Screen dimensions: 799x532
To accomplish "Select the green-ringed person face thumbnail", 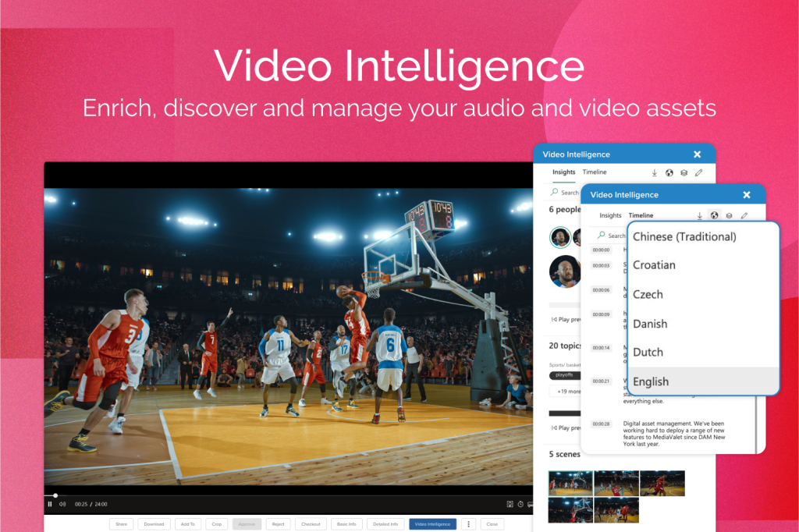I will pyautogui.click(x=560, y=237).
